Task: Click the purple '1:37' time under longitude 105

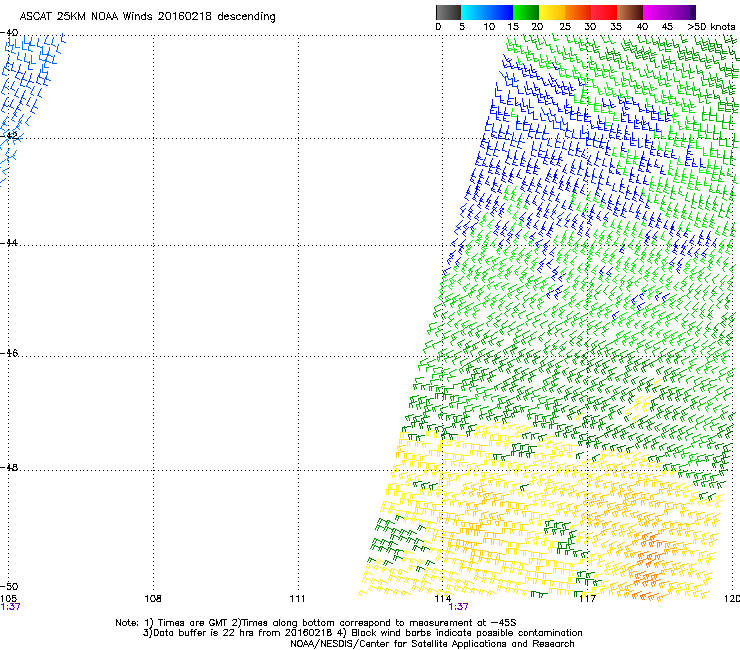Action: click(x=10, y=607)
